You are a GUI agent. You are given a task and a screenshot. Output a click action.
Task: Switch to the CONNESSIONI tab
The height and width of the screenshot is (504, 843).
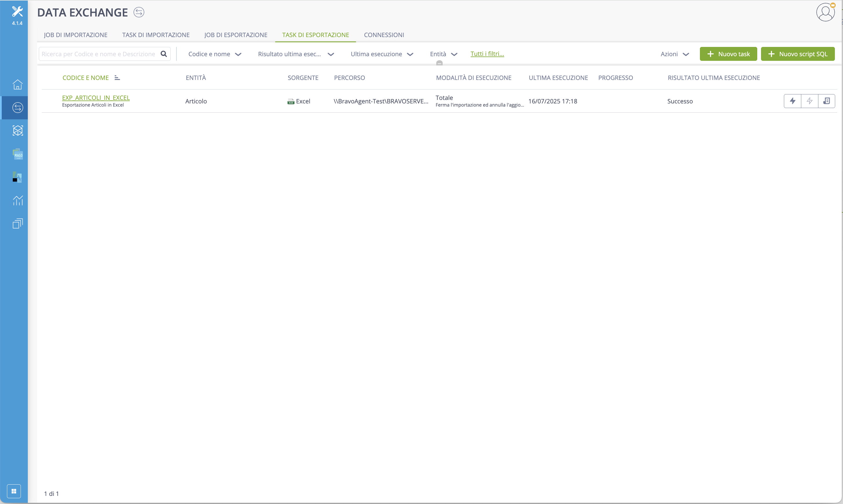(384, 35)
